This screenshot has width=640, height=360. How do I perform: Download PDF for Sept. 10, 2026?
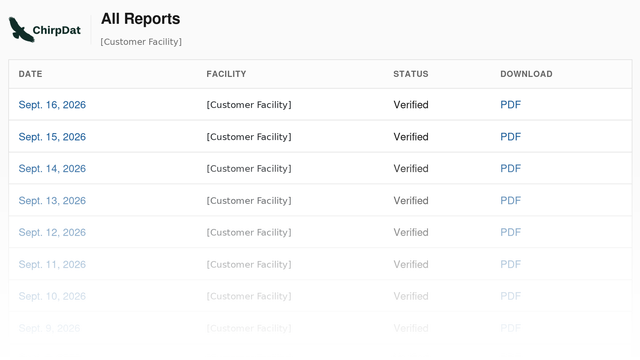coord(511,296)
